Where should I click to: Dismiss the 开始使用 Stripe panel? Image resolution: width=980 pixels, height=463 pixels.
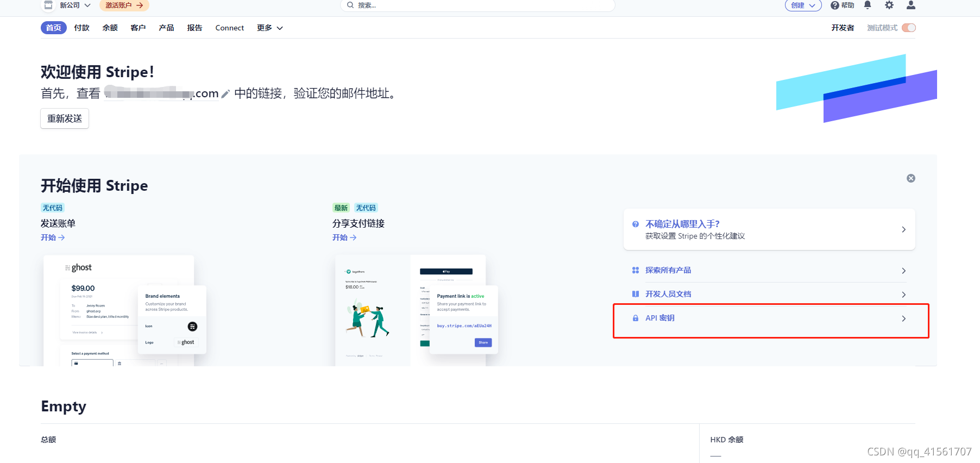[911, 178]
